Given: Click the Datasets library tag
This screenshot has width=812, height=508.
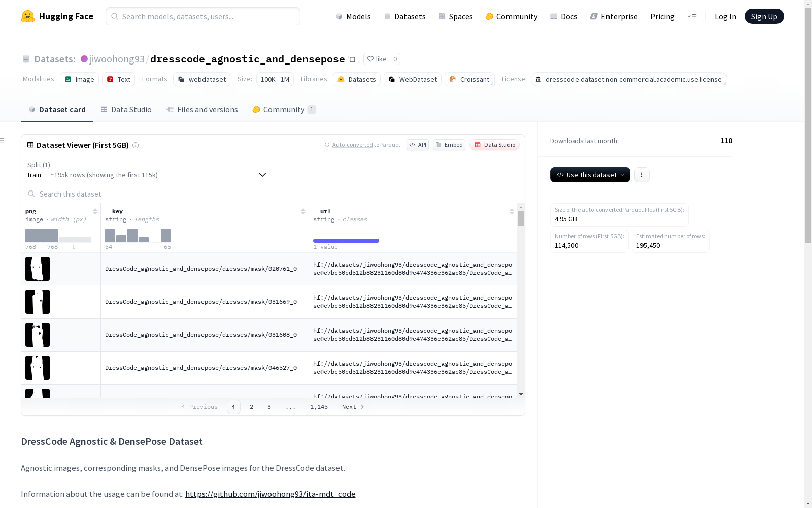Looking at the screenshot, I should 357,79.
